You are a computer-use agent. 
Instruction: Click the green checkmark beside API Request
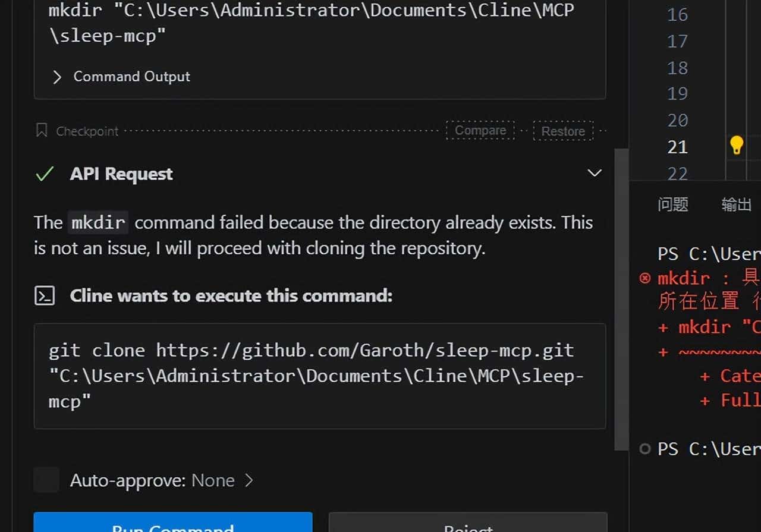point(43,174)
